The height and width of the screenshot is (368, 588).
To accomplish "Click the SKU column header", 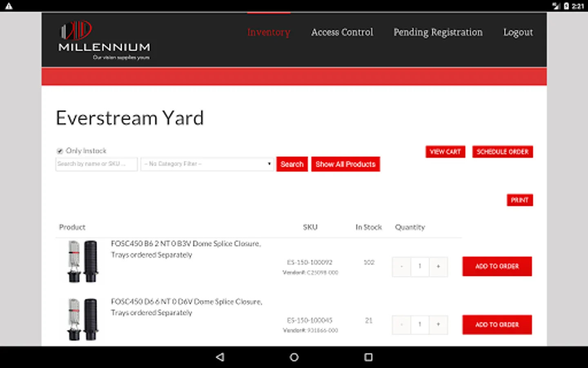I will point(310,227).
